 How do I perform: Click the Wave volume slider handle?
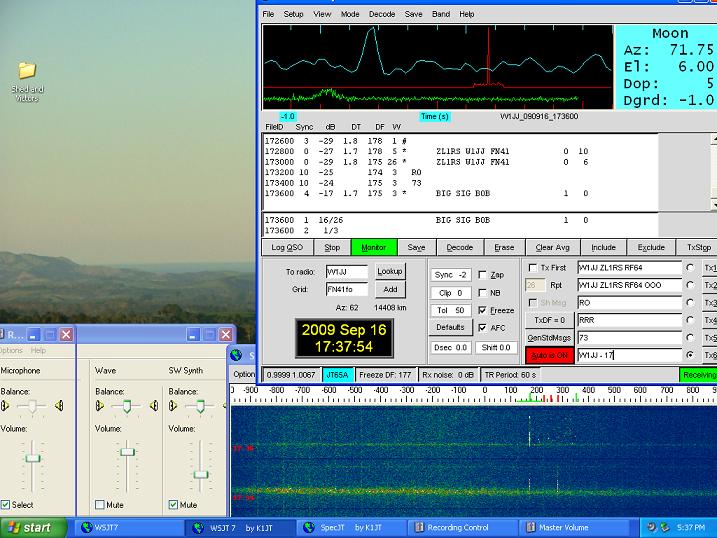[127, 453]
